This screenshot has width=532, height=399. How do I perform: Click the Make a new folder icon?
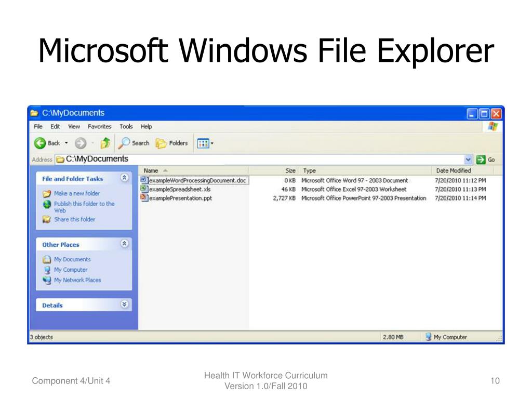(x=47, y=193)
